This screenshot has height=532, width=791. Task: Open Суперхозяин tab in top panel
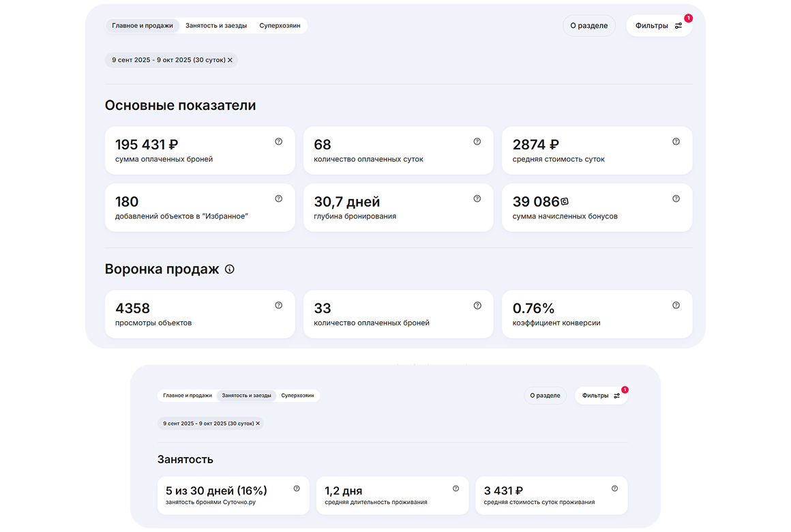tap(280, 26)
